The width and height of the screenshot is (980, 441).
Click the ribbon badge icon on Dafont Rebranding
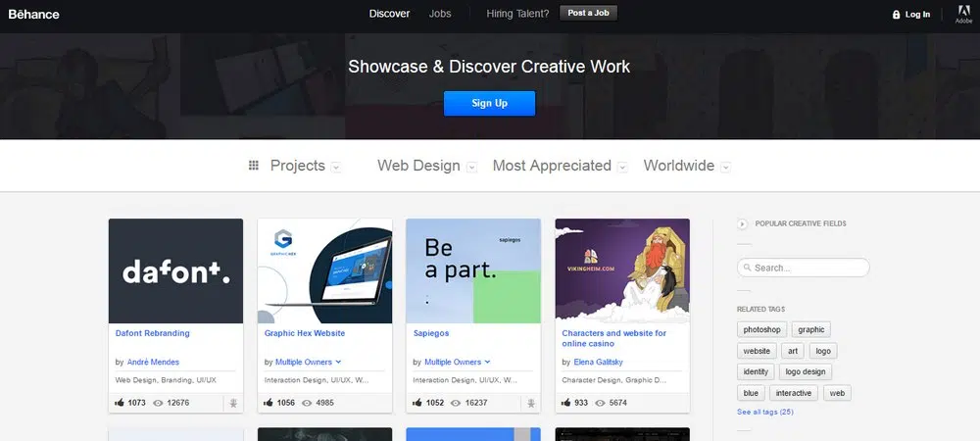coord(233,403)
